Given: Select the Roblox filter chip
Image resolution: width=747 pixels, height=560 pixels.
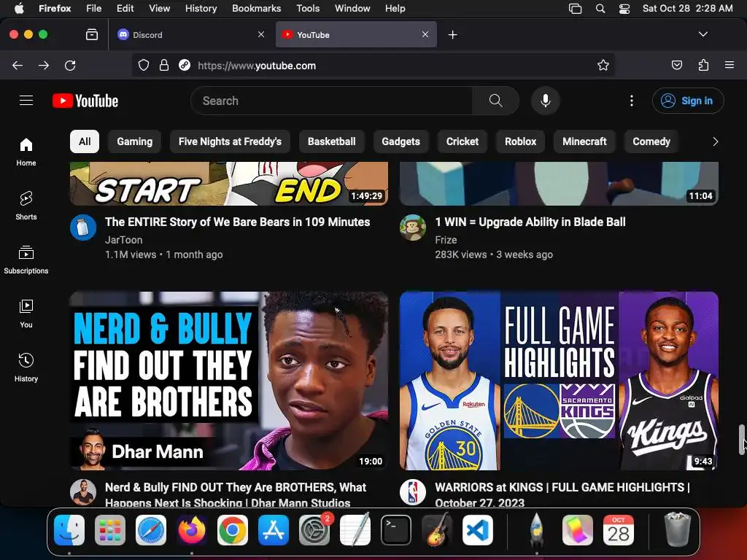Looking at the screenshot, I should click(521, 141).
